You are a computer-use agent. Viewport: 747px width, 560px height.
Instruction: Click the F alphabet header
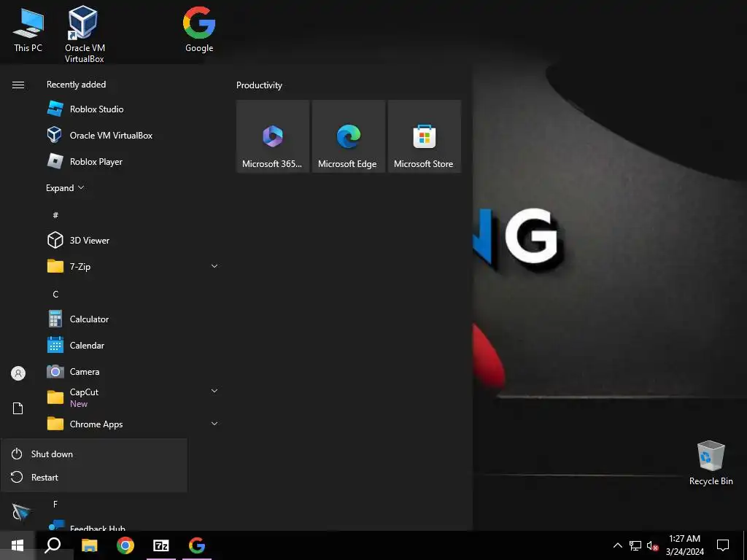coord(55,505)
